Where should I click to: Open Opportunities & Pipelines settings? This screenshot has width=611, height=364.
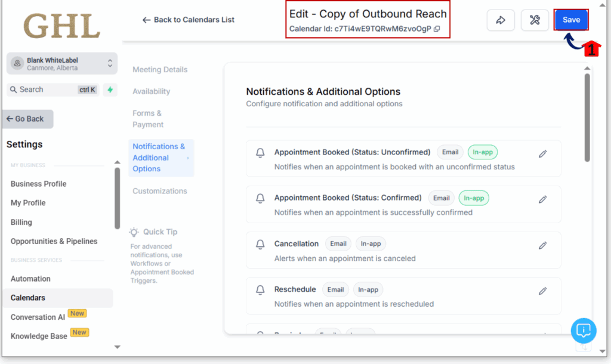(x=54, y=241)
